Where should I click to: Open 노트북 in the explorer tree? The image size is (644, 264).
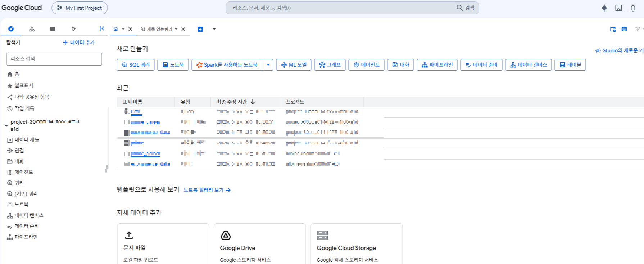18,205
